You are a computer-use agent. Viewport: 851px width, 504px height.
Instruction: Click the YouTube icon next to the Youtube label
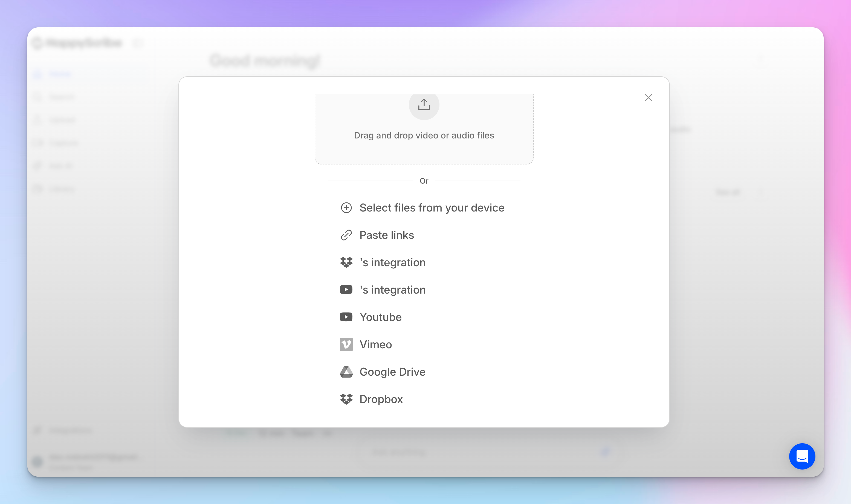tap(346, 317)
